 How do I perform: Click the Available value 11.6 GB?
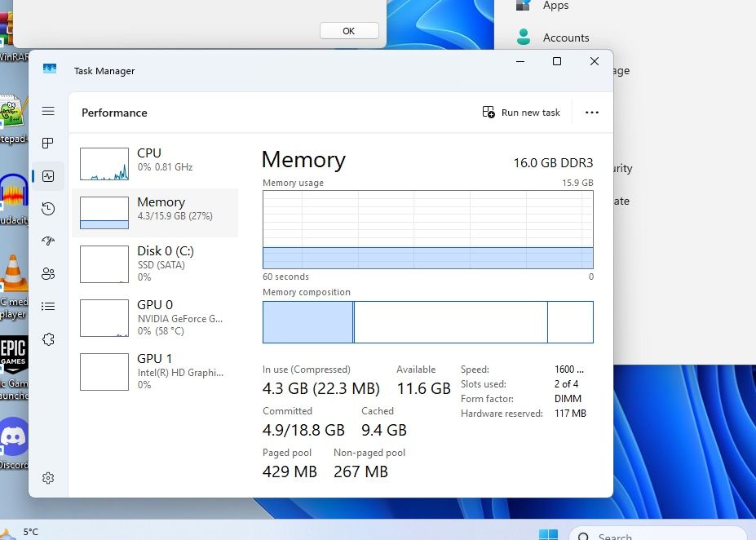pyautogui.click(x=424, y=388)
